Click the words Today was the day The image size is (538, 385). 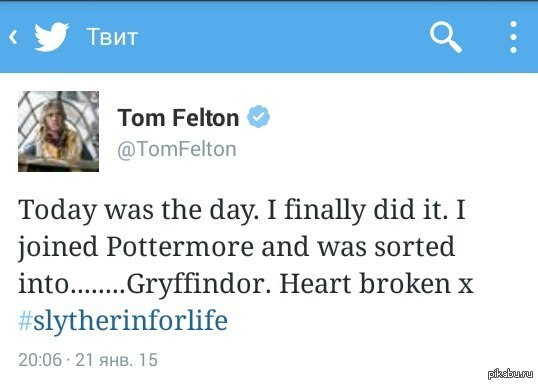click(x=139, y=210)
